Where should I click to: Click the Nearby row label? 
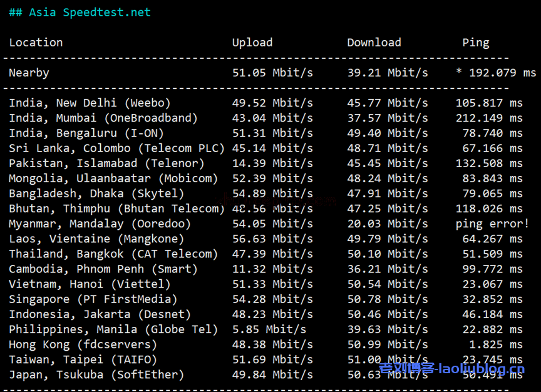[29, 73]
